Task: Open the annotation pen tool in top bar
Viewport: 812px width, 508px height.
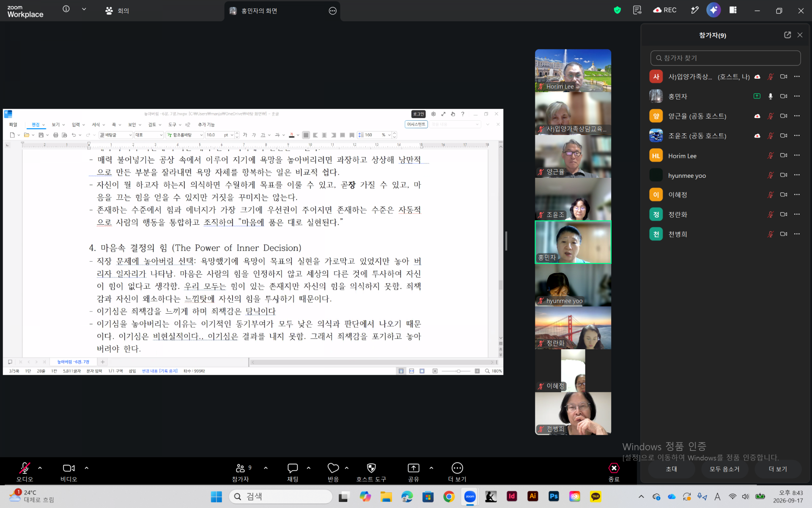Action: tap(694, 10)
